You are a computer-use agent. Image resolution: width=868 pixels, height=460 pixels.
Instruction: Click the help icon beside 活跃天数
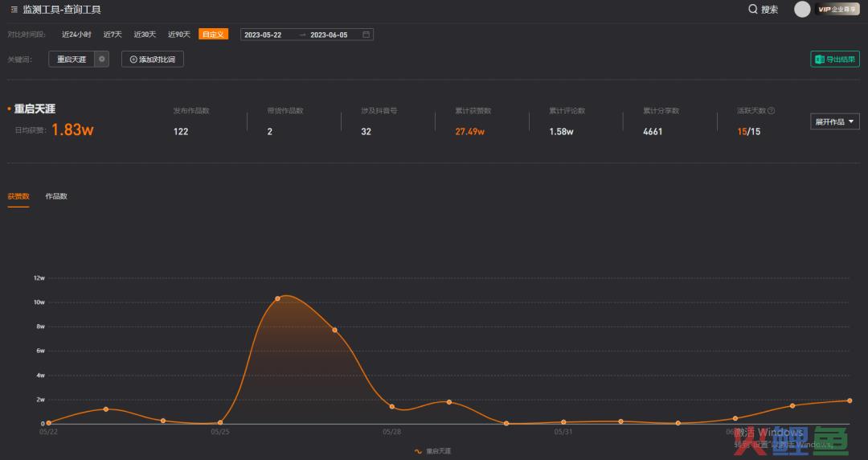[771, 111]
